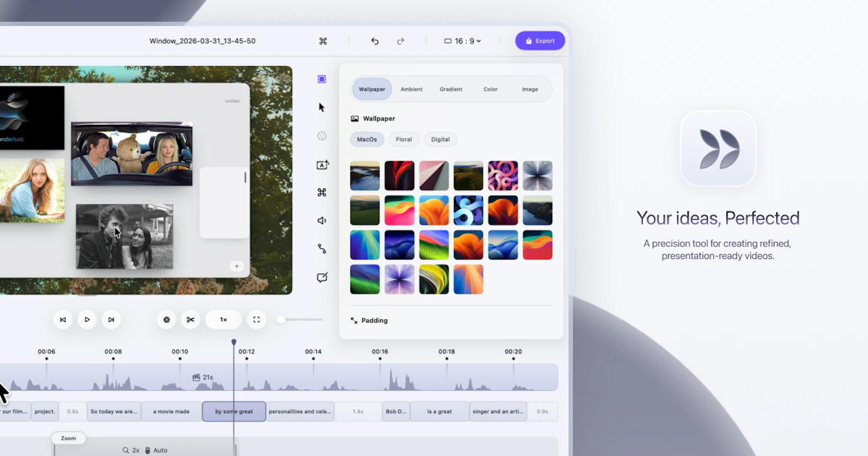Click the app logo on the right
This screenshot has height=456, width=868.
point(718,149)
